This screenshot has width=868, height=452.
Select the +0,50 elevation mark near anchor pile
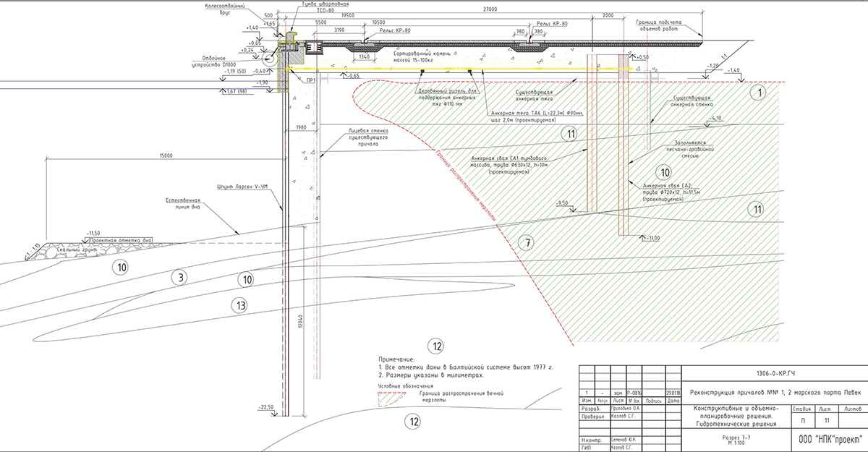(642, 56)
